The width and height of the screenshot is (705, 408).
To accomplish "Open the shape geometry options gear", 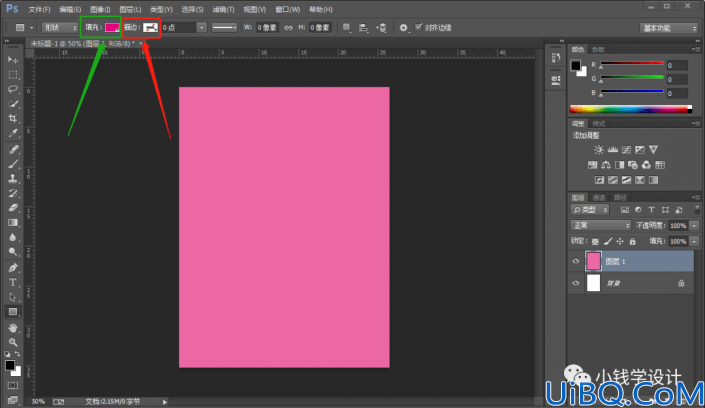I will (x=403, y=28).
